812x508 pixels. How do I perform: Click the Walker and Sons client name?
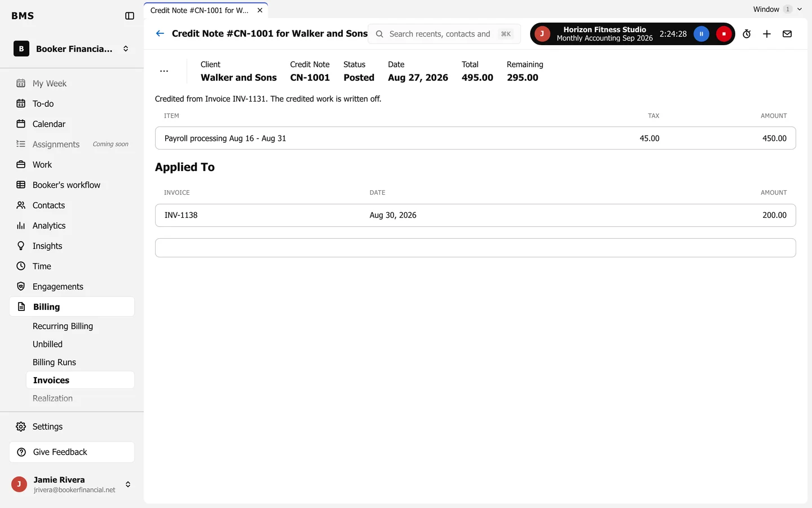pyautogui.click(x=239, y=78)
